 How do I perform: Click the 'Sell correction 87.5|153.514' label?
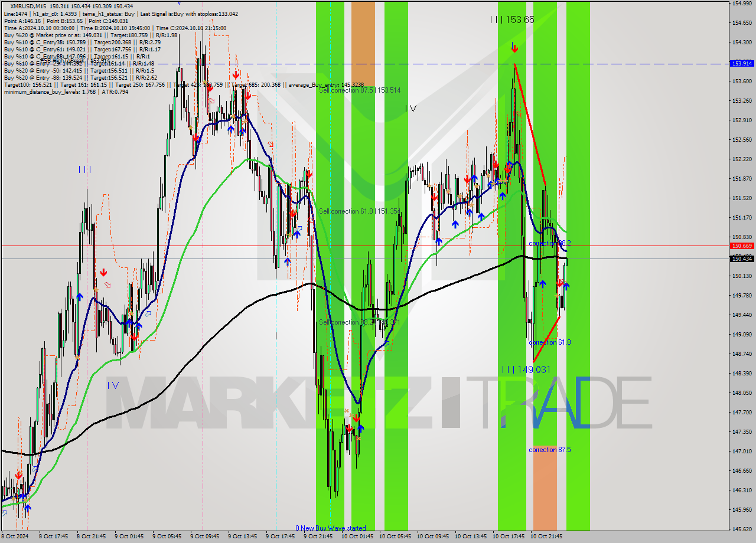[360, 90]
